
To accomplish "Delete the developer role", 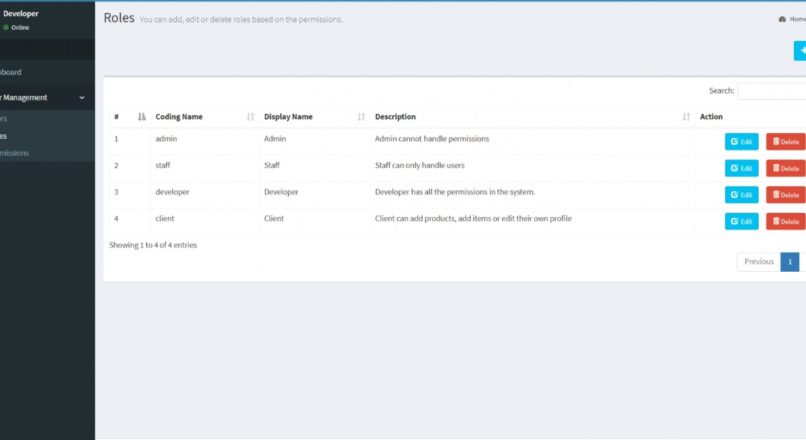I will [785, 195].
